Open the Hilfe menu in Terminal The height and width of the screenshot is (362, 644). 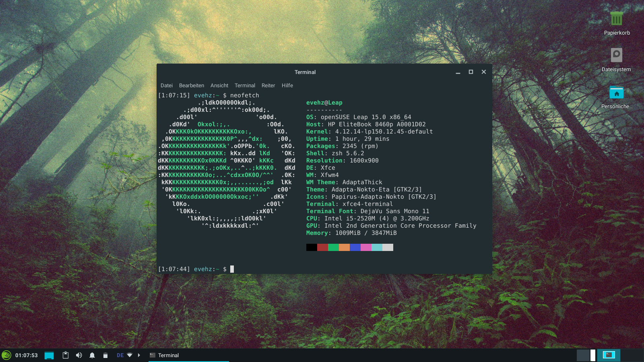tap(287, 85)
